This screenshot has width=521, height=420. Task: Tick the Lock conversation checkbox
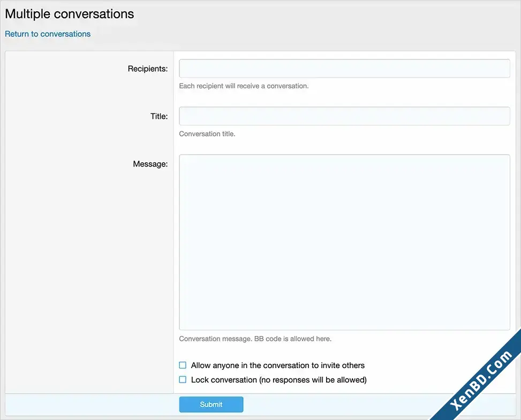coord(183,379)
